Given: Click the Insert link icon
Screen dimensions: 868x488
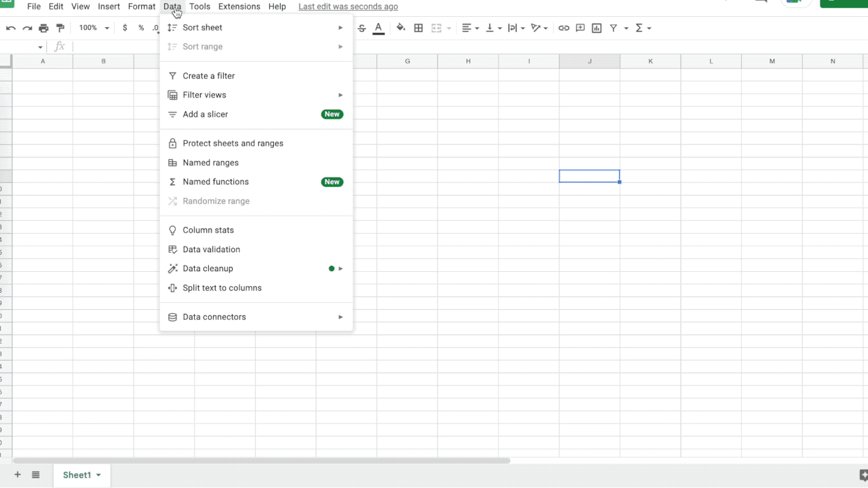Looking at the screenshot, I should tap(564, 28).
